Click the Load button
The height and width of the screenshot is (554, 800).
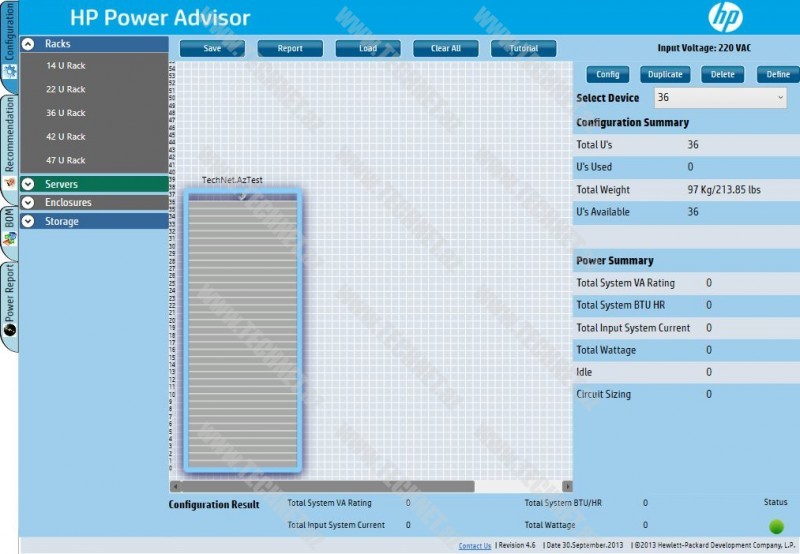point(368,48)
